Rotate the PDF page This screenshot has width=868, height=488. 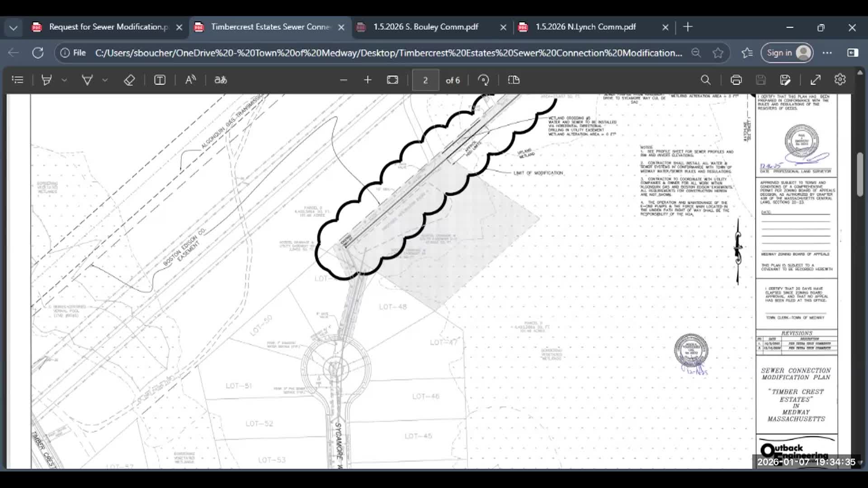(x=483, y=80)
